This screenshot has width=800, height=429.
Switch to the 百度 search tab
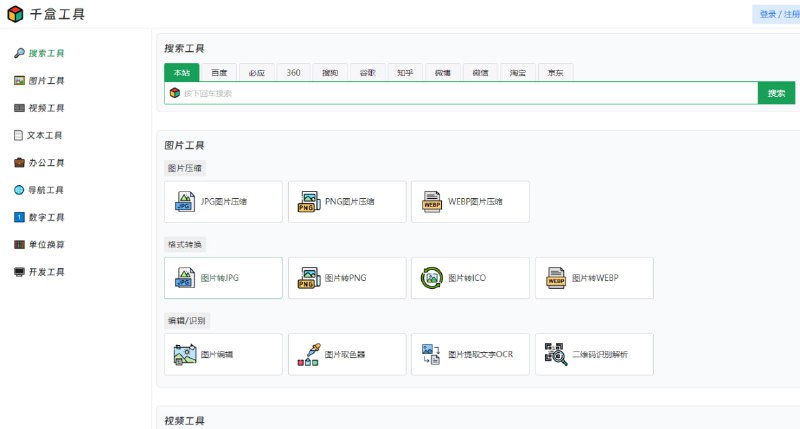pos(219,72)
